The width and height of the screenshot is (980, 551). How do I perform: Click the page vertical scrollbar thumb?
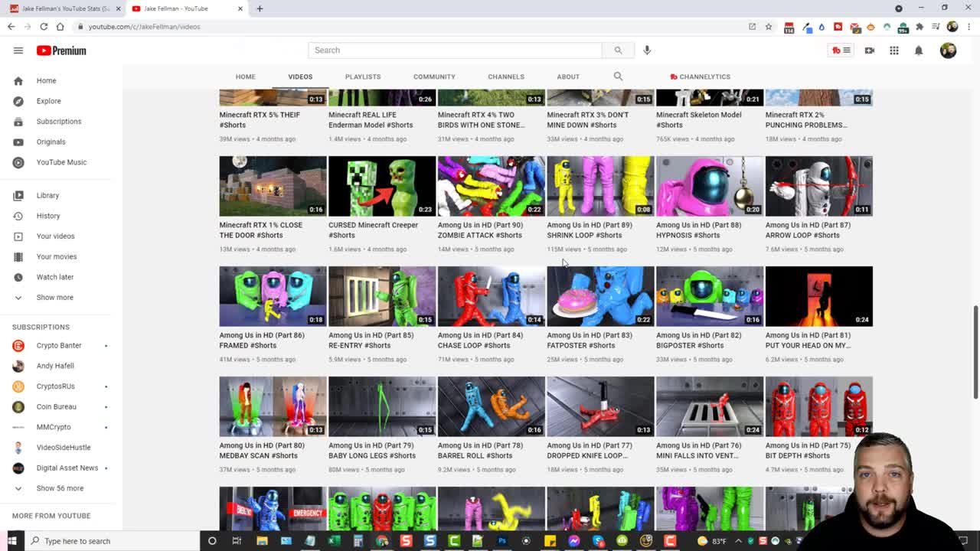pos(975,352)
